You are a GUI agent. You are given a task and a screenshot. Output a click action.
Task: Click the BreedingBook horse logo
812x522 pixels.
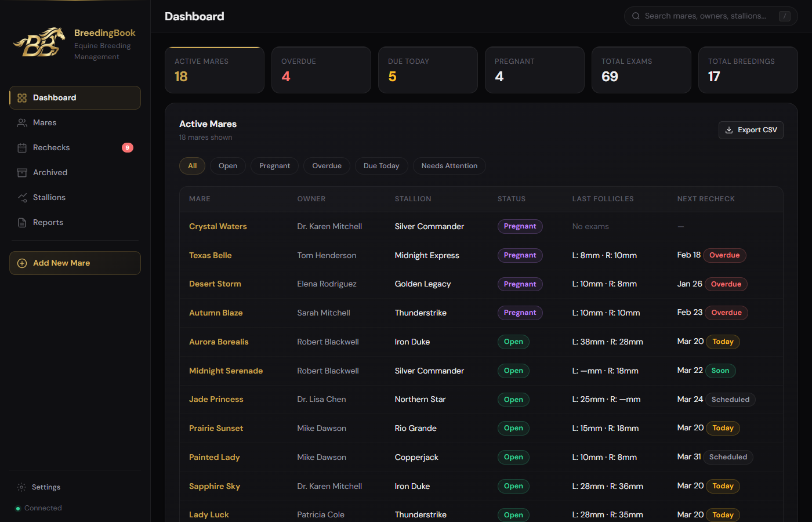(39, 43)
